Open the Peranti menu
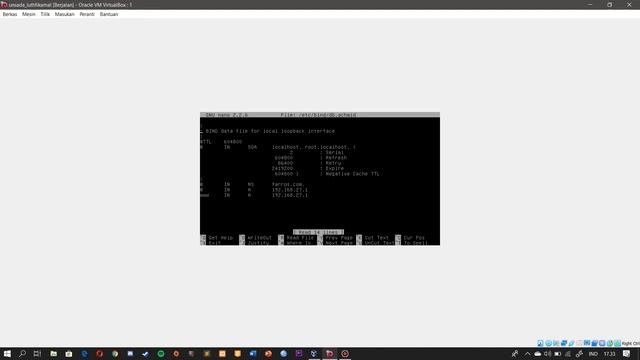Screen dimensions: 640x360 87,14
